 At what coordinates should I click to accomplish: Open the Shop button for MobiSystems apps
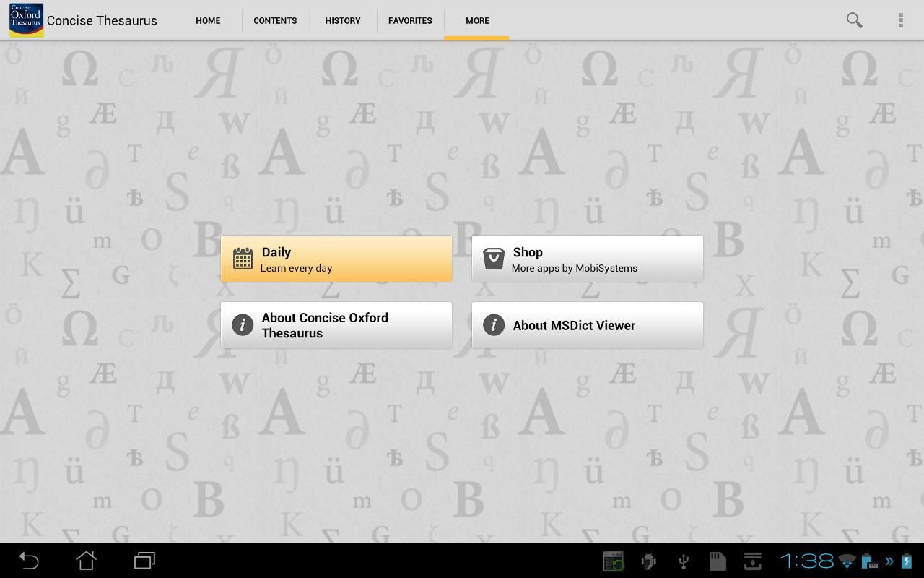click(588, 259)
